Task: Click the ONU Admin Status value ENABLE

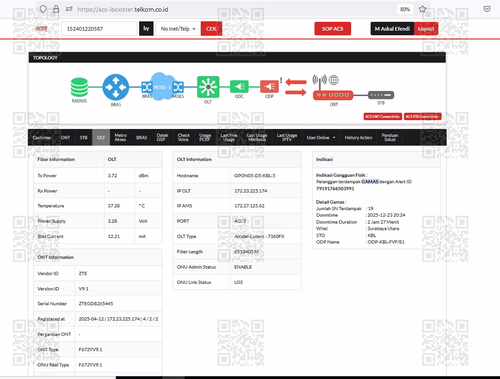Action: (243, 267)
